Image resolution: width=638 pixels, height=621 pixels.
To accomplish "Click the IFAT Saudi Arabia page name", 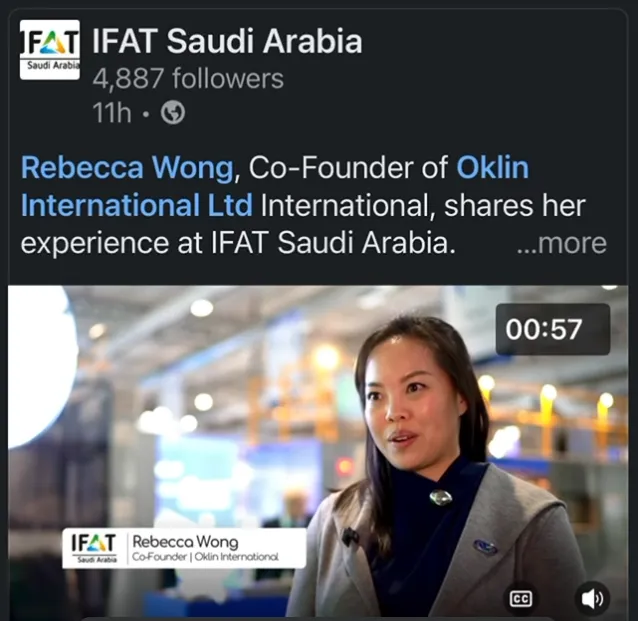I will pos(227,41).
